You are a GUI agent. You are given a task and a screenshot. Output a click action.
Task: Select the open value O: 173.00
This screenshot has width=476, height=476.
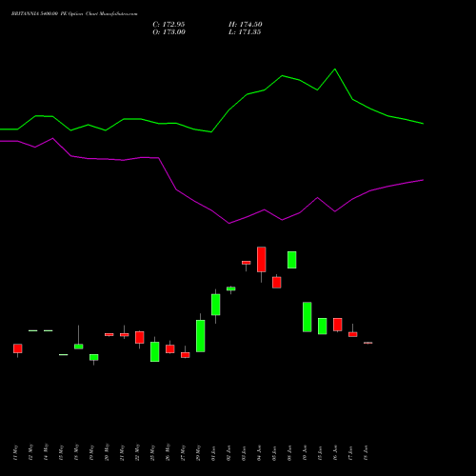(x=169, y=32)
